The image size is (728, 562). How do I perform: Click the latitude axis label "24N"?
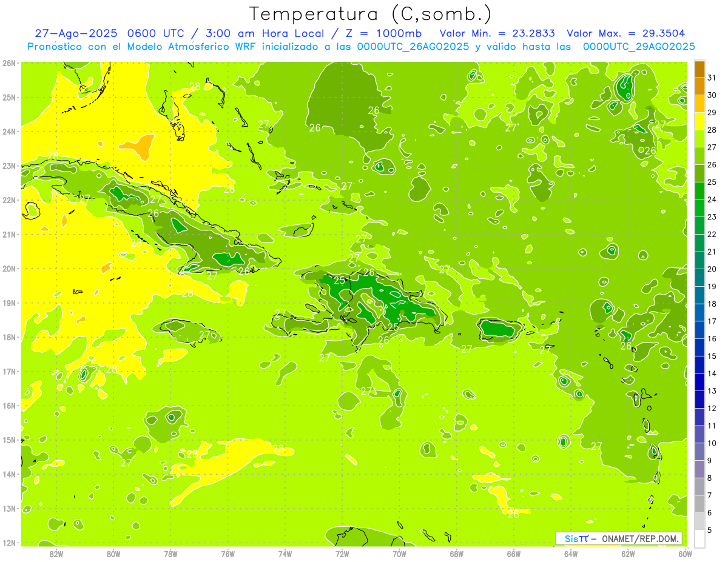[x=9, y=132]
